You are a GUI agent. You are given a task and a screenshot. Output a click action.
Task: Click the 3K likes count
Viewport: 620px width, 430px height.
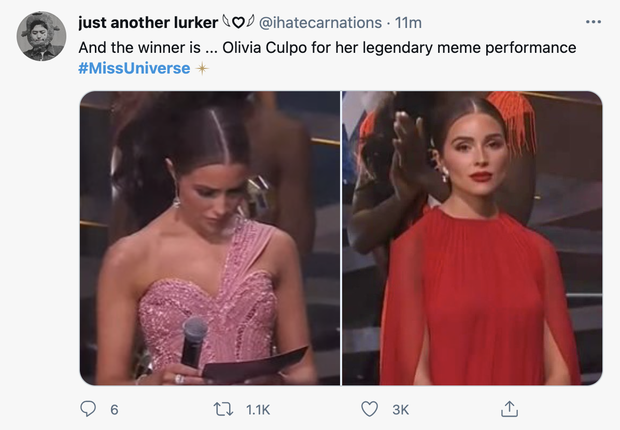tap(401, 409)
